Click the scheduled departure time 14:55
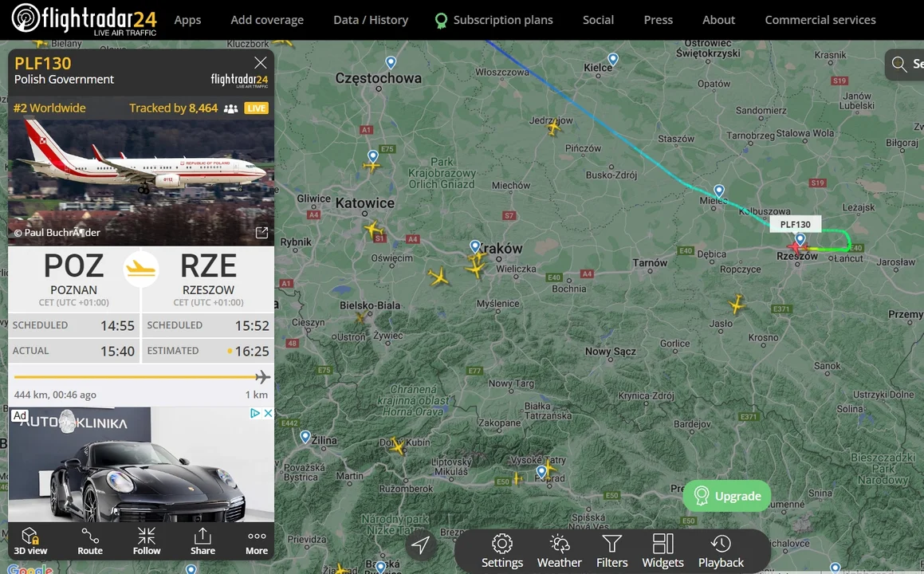 (x=117, y=325)
